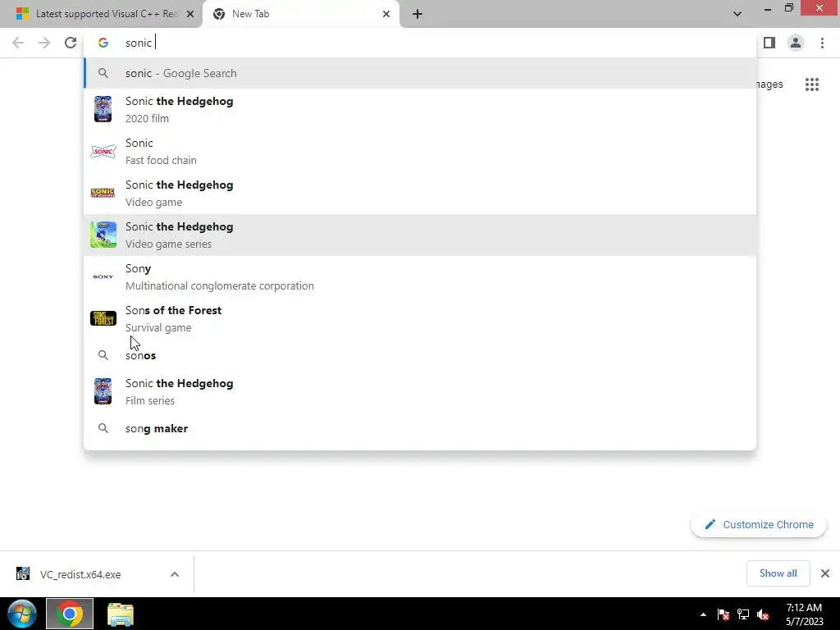Click the Sonic Film series poster thumbnail
The image size is (840, 630).
point(103,391)
